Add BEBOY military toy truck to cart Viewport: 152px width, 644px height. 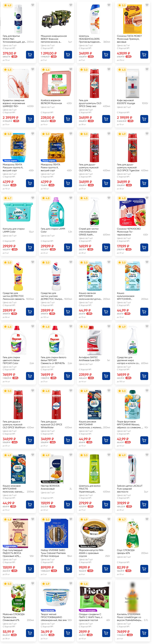pyautogui.click(x=68, y=55)
